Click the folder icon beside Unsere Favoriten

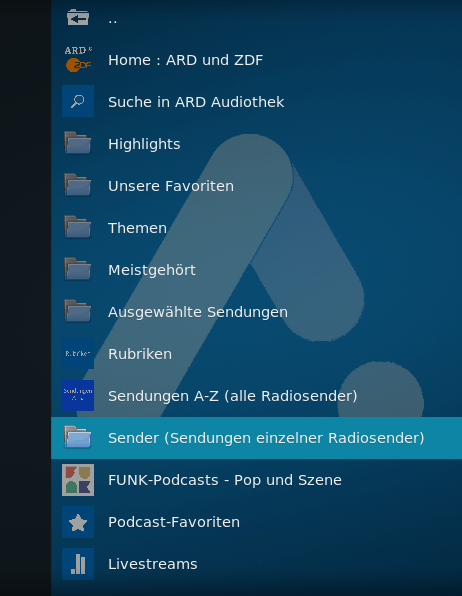[x=78, y=185]
